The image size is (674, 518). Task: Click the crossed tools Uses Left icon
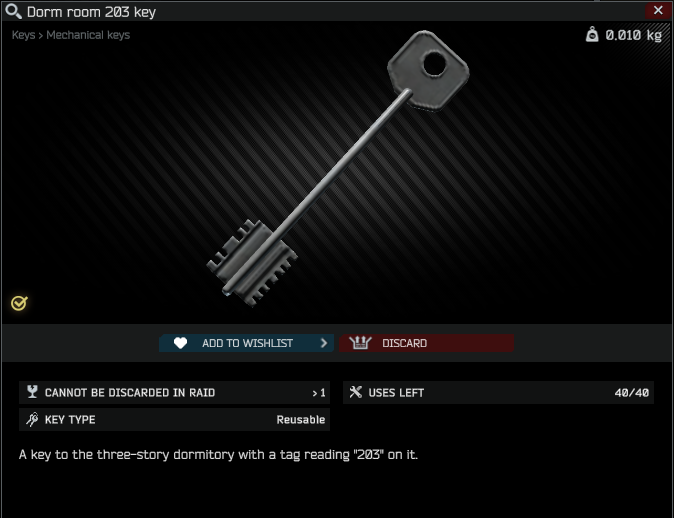355,392
